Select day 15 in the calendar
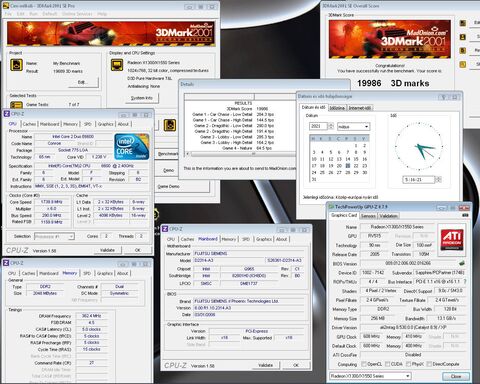Screen dimensions: 480x384 (356, 159)
